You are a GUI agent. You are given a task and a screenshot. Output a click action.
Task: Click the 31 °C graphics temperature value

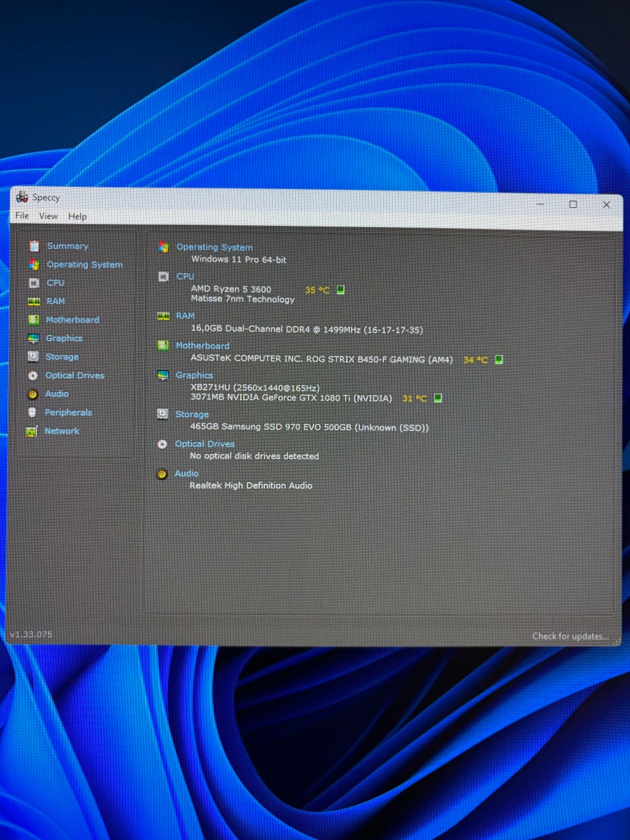(414, 398)
